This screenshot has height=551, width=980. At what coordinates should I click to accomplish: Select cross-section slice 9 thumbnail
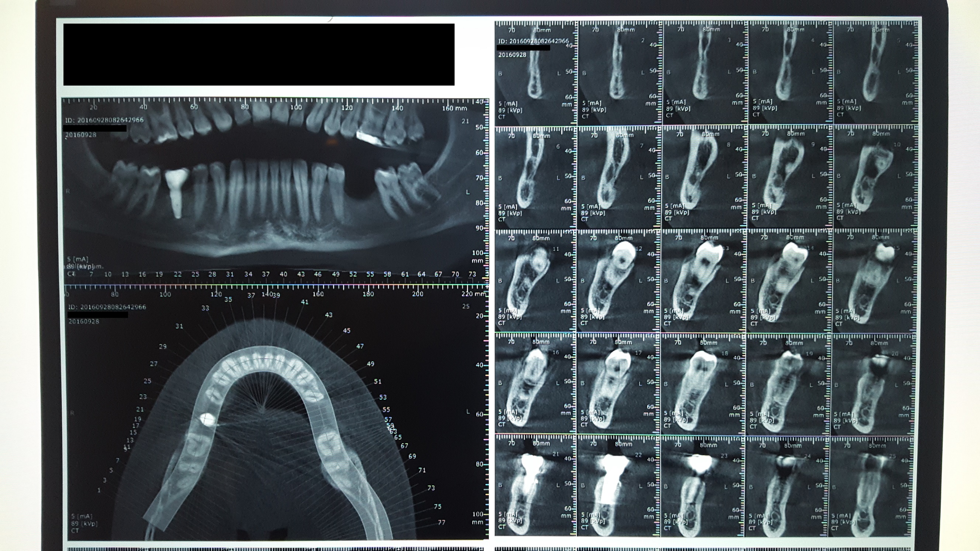pyautogui.click(x=789, y=177)
